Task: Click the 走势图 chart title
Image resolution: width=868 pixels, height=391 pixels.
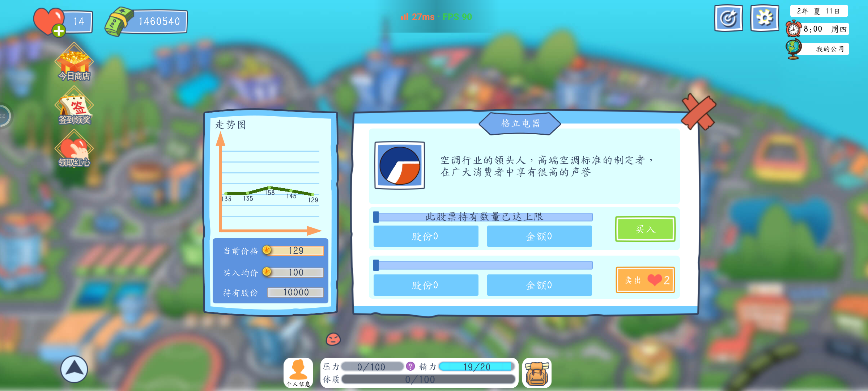Action: pos(231,125)
